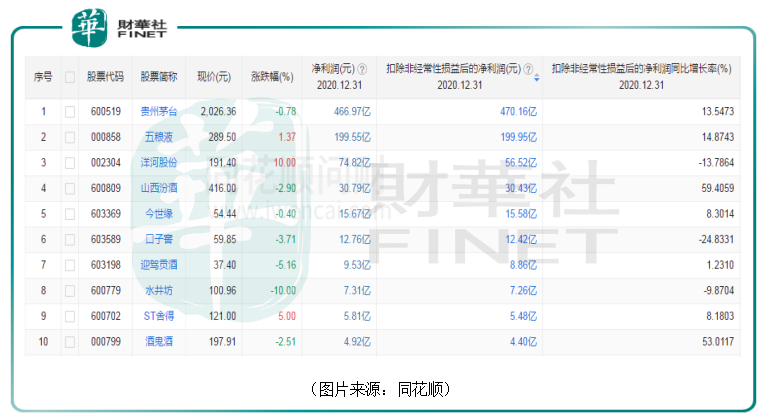
Task: Click growth rate value 53.0117
Action: [717, 341]
